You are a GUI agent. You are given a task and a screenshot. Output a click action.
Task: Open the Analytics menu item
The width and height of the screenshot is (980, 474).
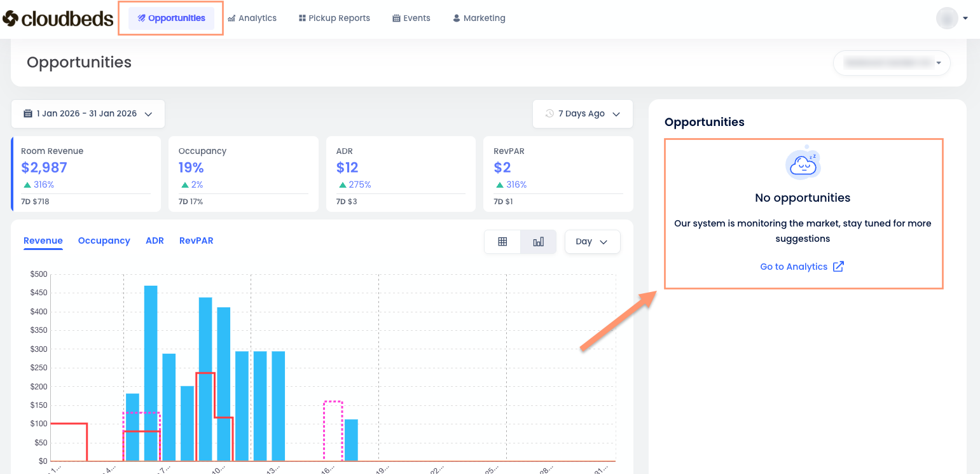[252, 18]
